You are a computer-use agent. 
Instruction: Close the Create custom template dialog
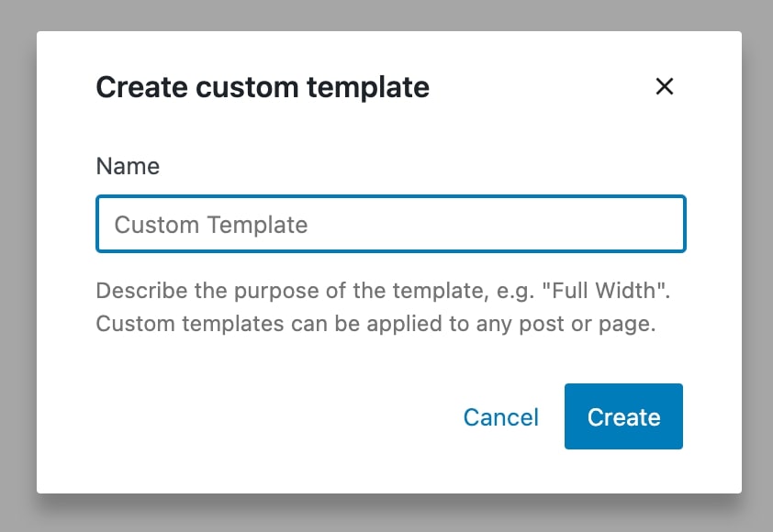(x=664, y=87)
